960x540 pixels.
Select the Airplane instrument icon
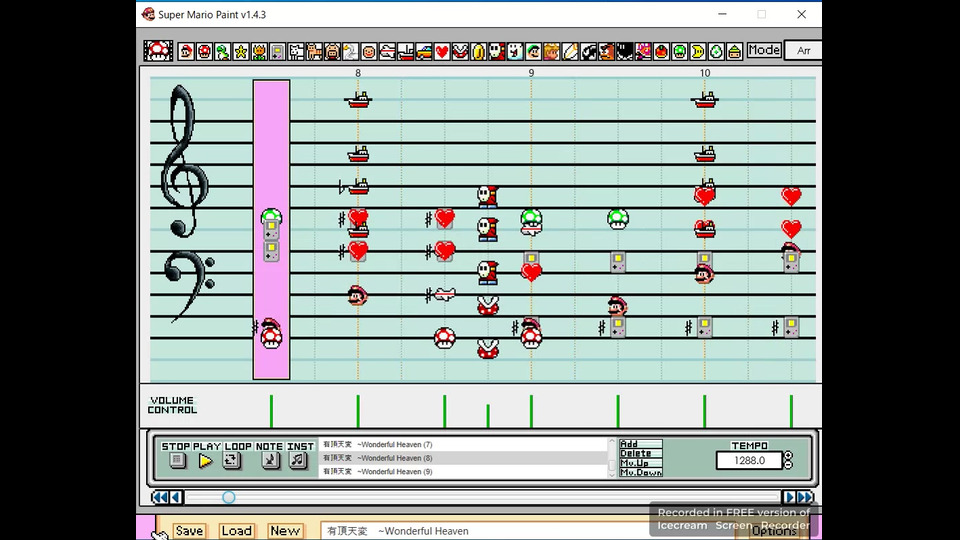pyautogui.click(x=388, y=51)
